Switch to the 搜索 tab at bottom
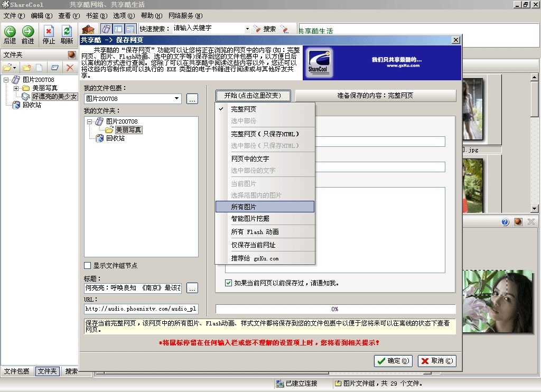The height and width of the screenshot is (392, 541). [70, 371]
